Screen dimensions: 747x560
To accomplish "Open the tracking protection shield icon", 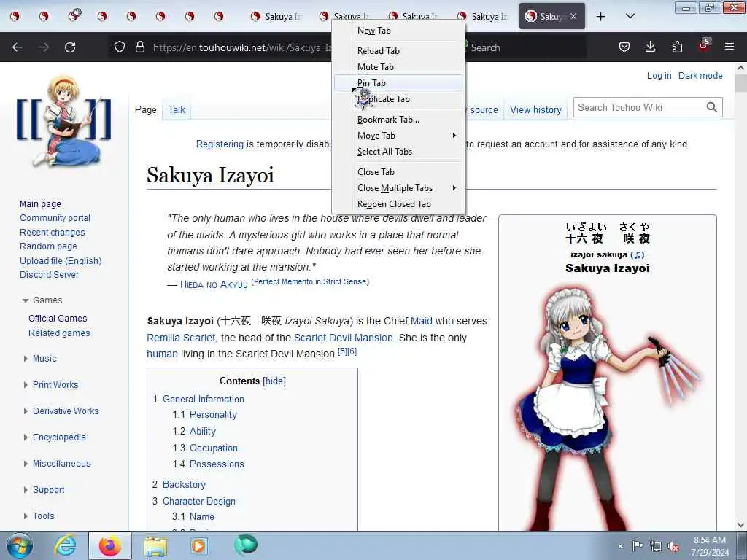I will point(120,47).
